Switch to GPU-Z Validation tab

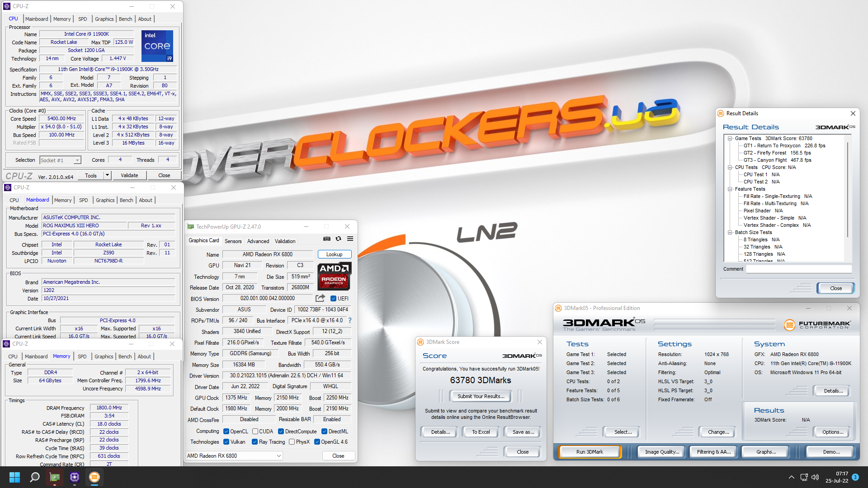pos(285,241)
